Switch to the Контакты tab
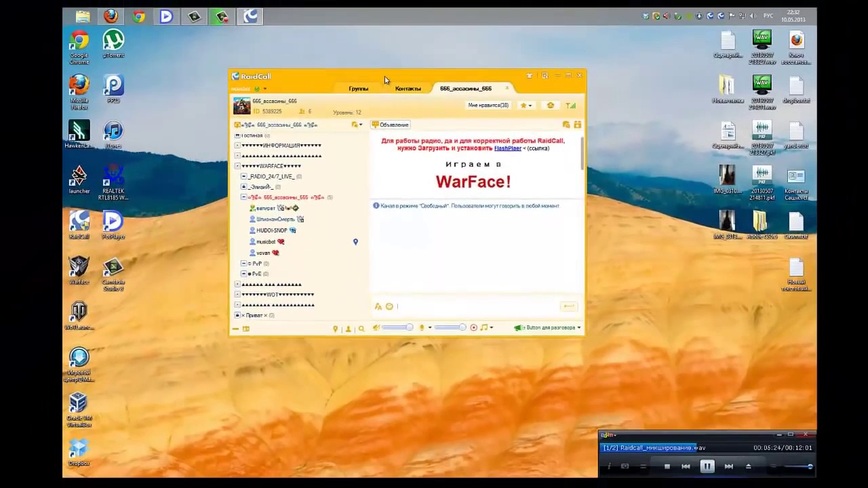The height and width of the screenshot is (488, 868). [x=408, y=89]
